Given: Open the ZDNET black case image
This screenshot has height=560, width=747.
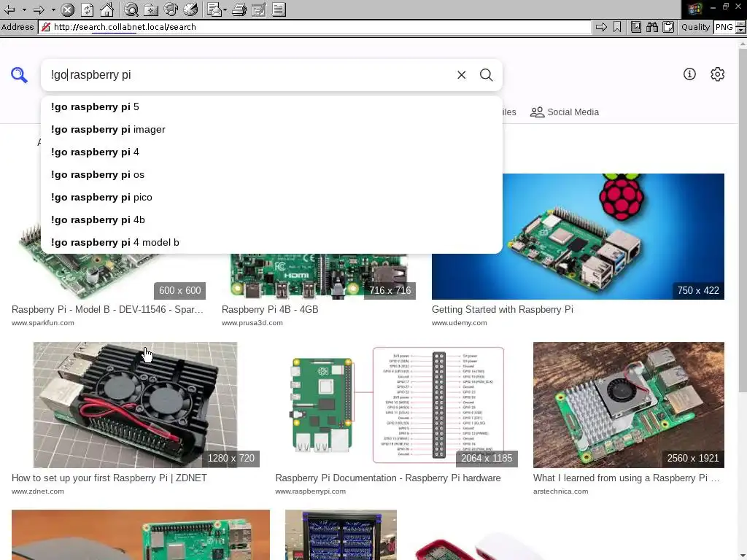Looking at the screenshot, I should [135, 405].
